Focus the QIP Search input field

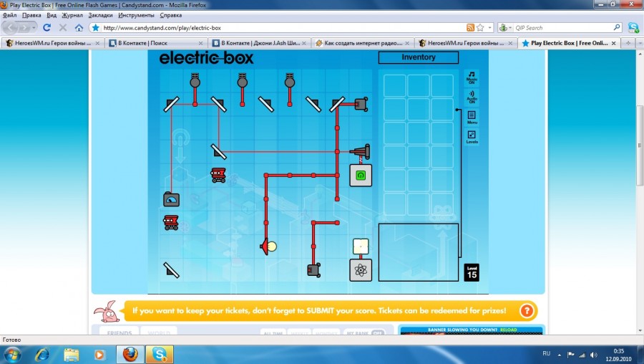pos(564,27)
